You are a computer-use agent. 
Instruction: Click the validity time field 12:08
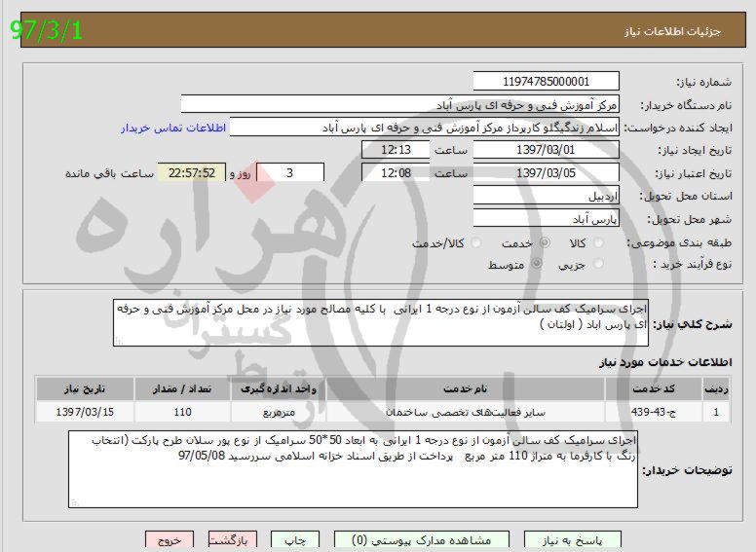point(396,173)
